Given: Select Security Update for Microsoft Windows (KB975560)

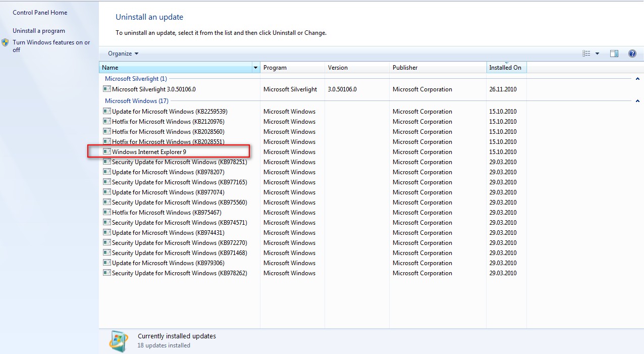Looking at the screenshot, I should (x=180, y=203).
